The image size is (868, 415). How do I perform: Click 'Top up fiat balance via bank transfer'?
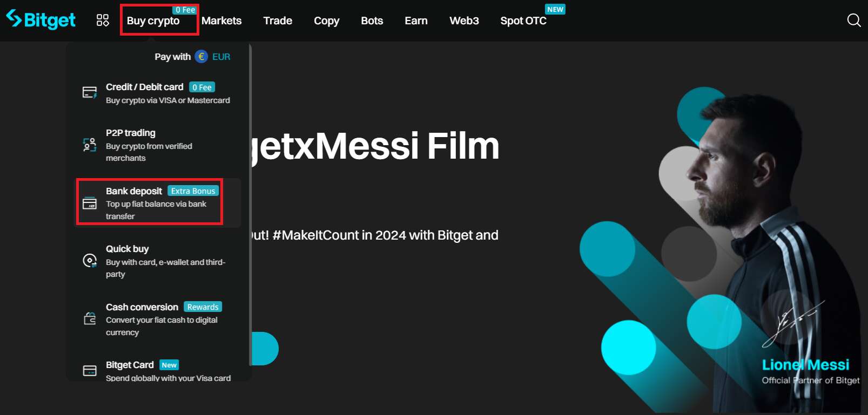coord(156,210)
